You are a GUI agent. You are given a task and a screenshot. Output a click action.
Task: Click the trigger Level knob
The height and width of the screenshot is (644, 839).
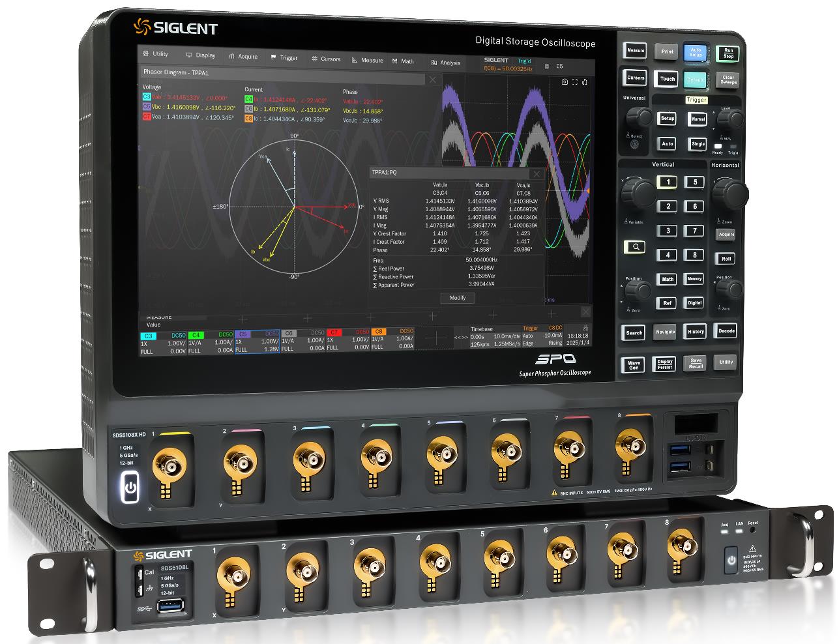click(x=733, y=118)
